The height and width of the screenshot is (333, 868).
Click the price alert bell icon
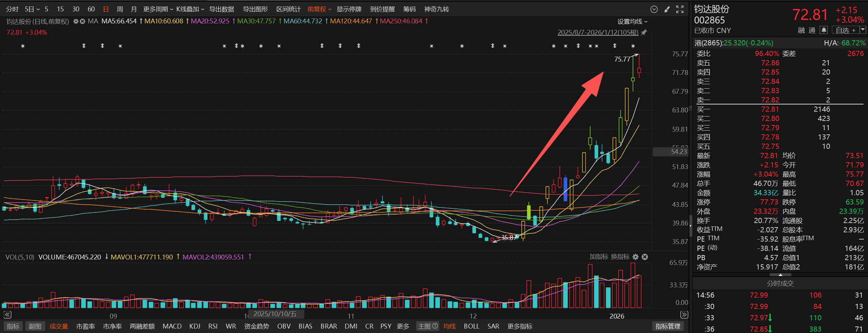(823, 30)
